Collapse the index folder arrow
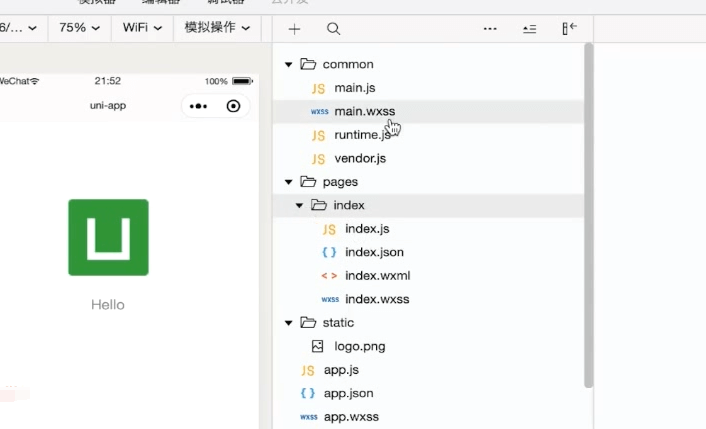Screen dimensions: 706x429 [299, 205]
